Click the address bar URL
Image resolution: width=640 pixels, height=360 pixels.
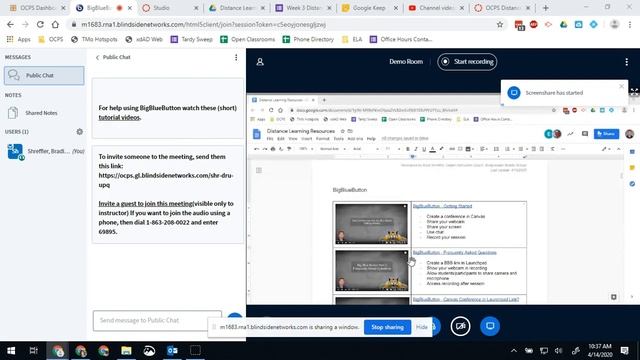203,24
